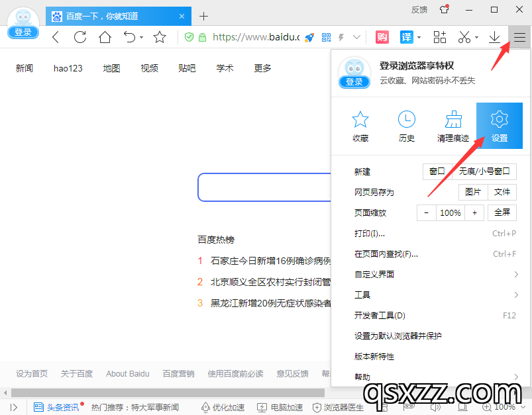
Task: Click the horizontal page scrollbar
Action: 168,392
